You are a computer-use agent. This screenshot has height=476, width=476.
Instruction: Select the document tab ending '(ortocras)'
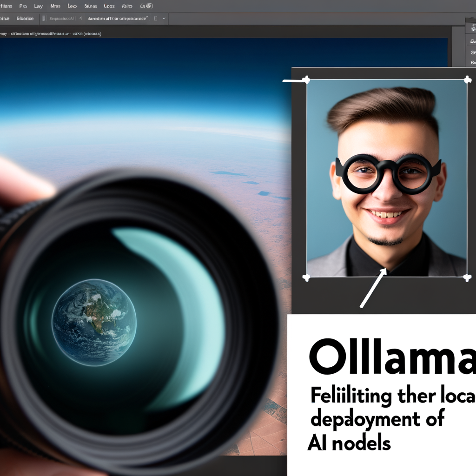coord(50,33)
